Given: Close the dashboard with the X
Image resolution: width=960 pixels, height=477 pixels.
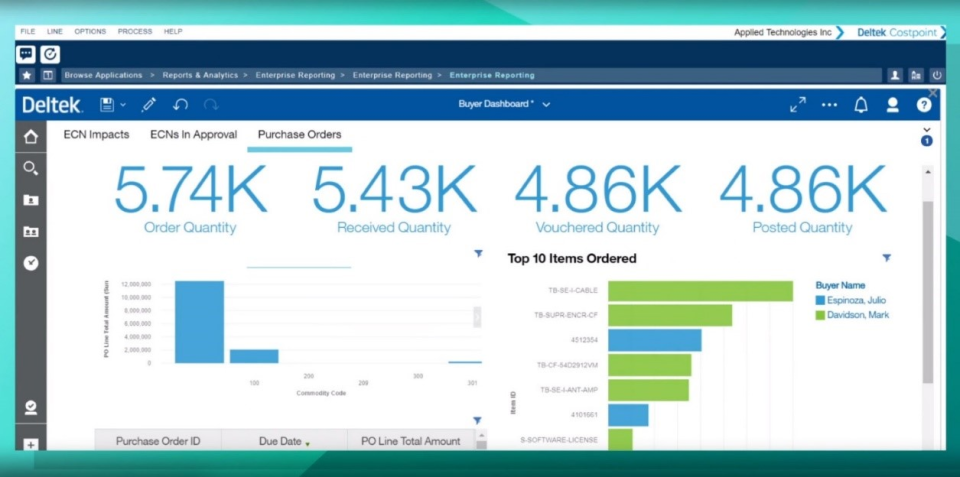Looking at the screenshot, I should coord(933,93).
